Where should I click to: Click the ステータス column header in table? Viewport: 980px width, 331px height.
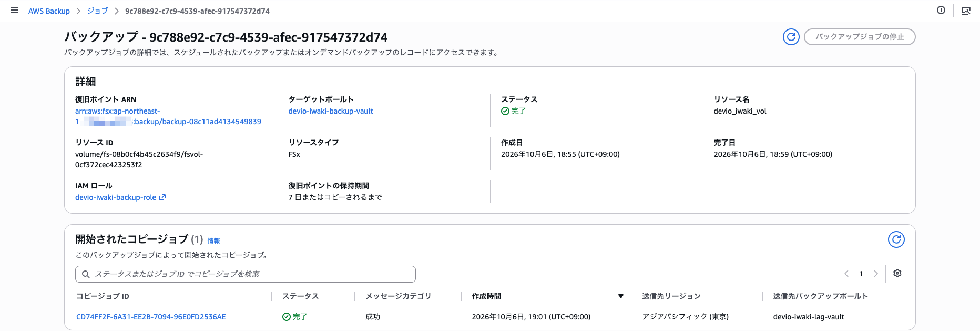pos(301,296)
